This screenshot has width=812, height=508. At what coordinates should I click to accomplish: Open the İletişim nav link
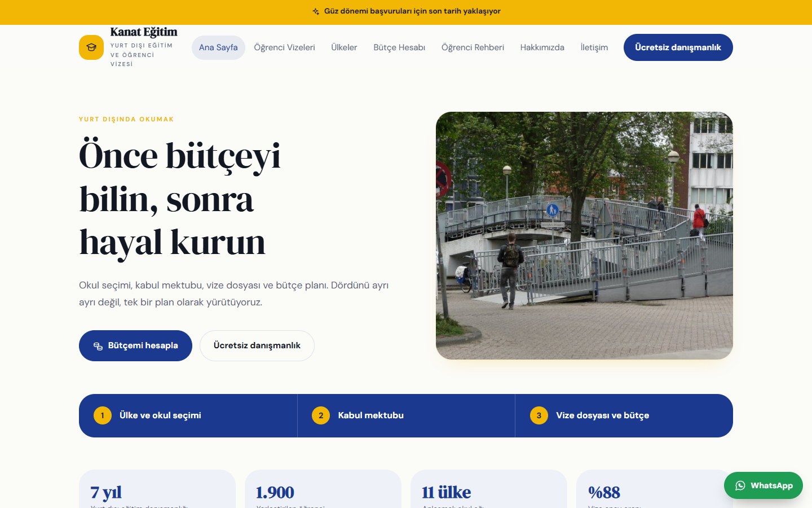pos(594,47)
